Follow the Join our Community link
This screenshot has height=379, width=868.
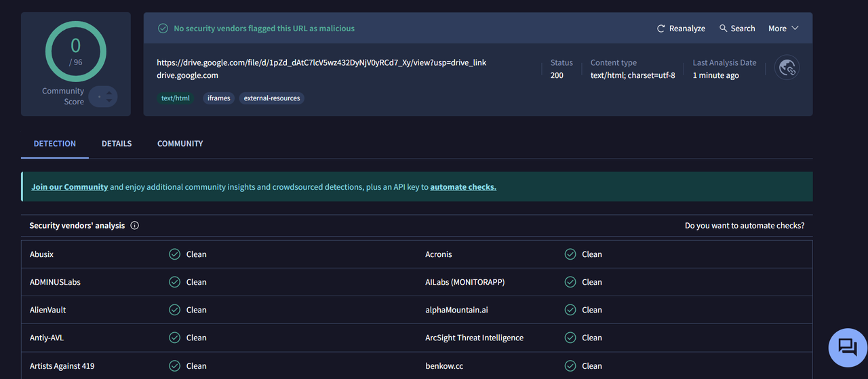coord(70,187)
